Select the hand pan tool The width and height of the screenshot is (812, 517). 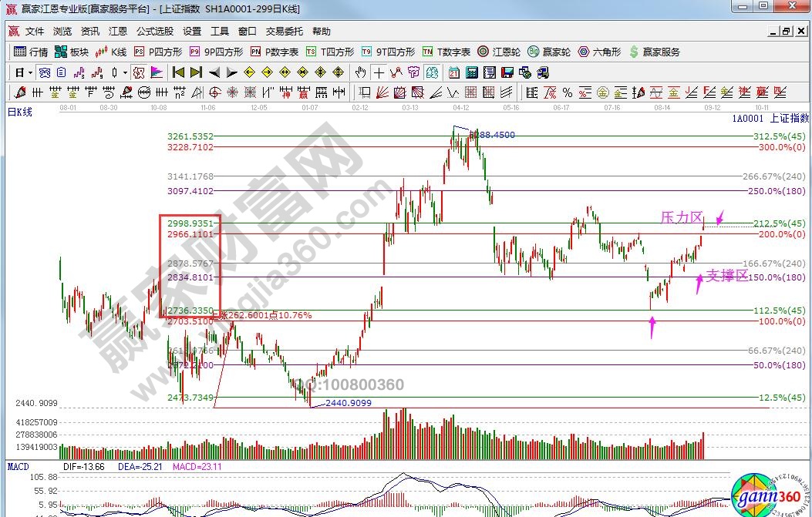(360, 72)
